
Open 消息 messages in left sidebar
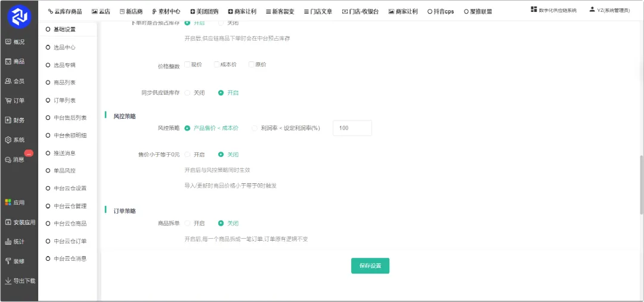pos(15,160)
